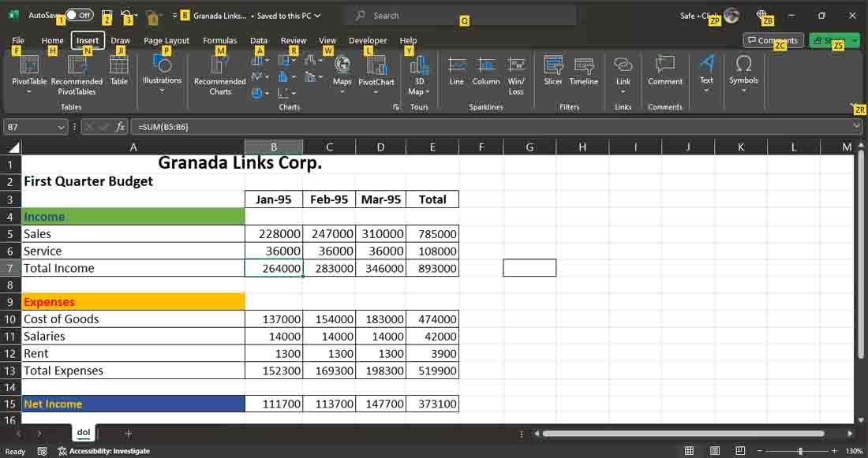Screen dimensions: 868x458
Task: Click the Select All corner triangle
Action: pyautogui.click(x=14, y=147)
